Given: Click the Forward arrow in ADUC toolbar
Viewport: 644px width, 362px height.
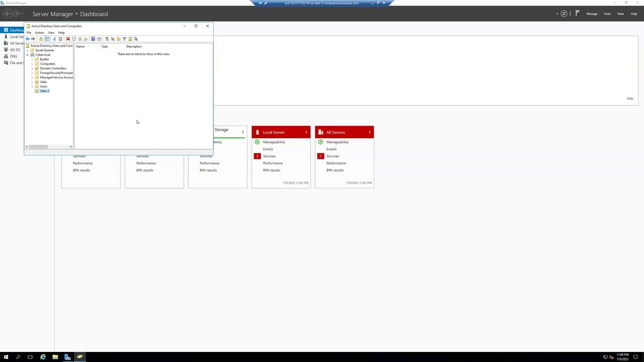Looking at the screenshot, I should click(33, 39).
